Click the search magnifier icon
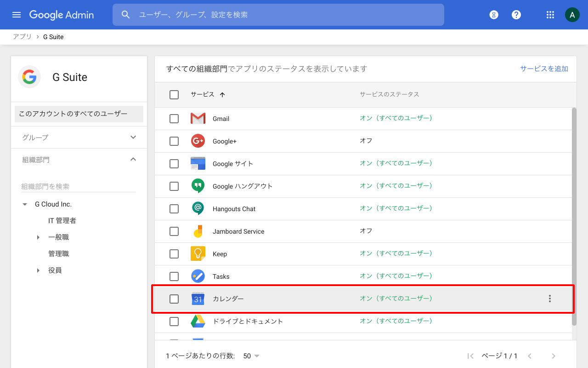588x368 pixels. [x=126, y=15]
